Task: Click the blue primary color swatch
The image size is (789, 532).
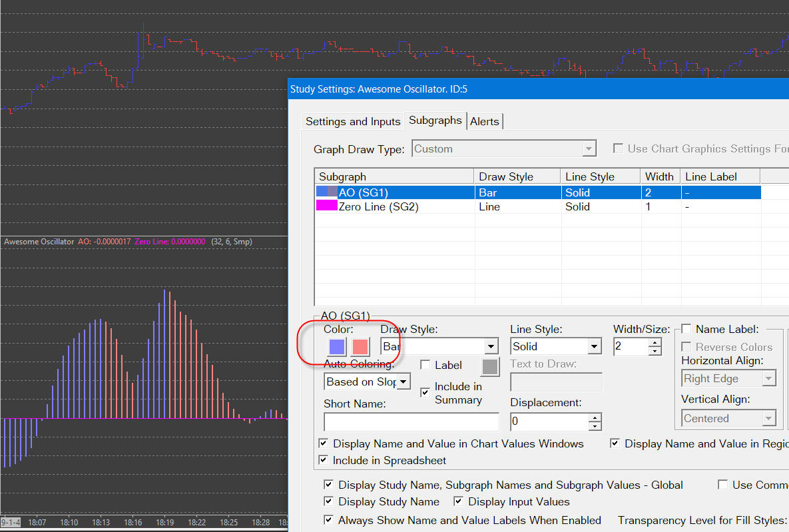Action: [x=338, y=346]
